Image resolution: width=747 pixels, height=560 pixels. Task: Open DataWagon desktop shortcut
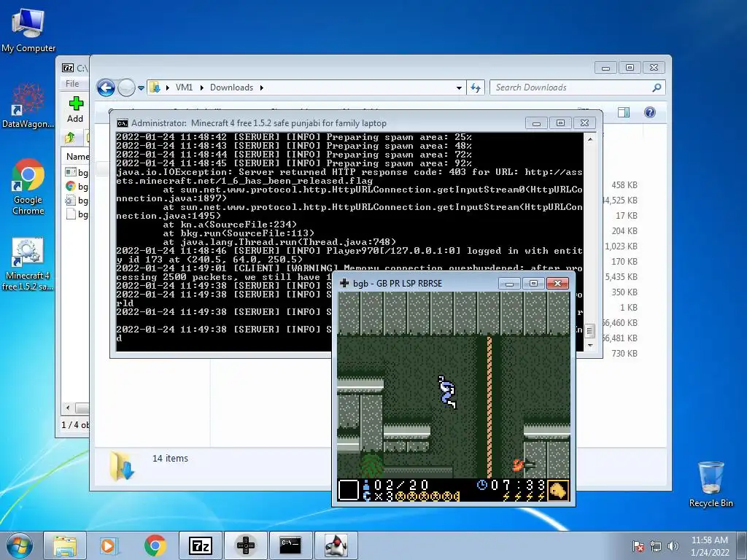28,106
